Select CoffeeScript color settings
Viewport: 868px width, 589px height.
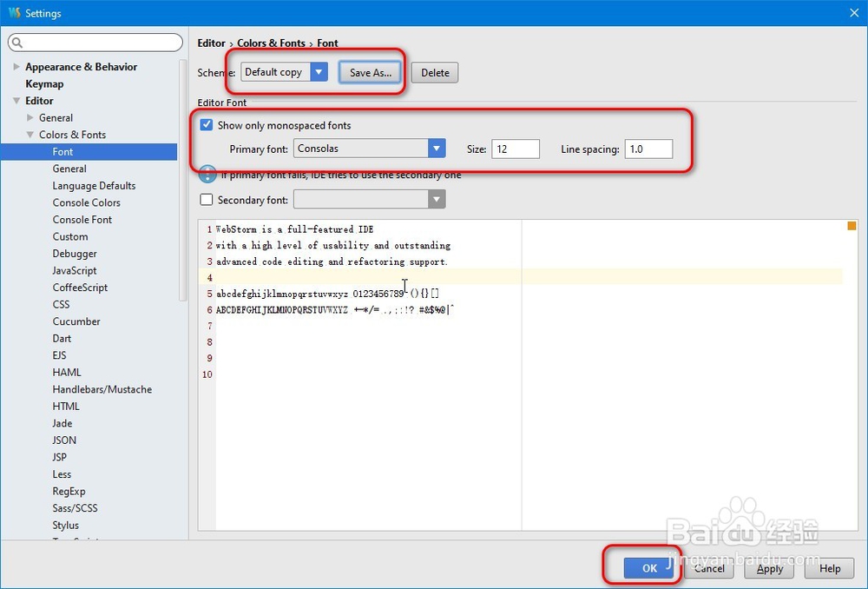click(80, 288)
